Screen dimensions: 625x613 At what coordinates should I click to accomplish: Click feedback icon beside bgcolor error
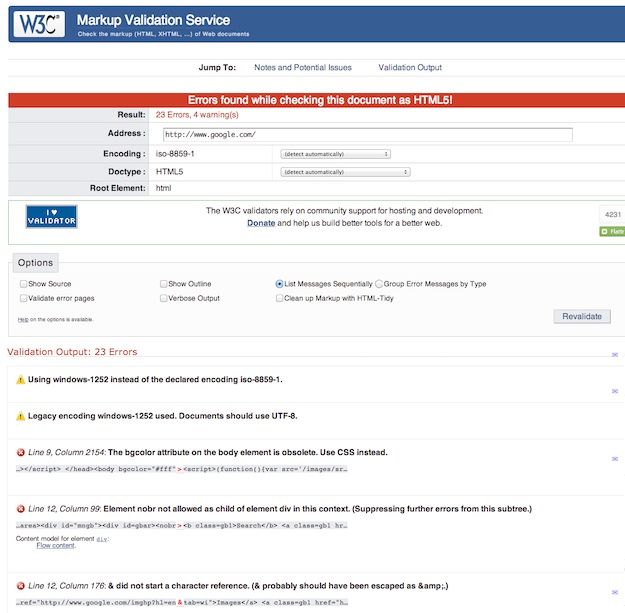click(615, 459)
